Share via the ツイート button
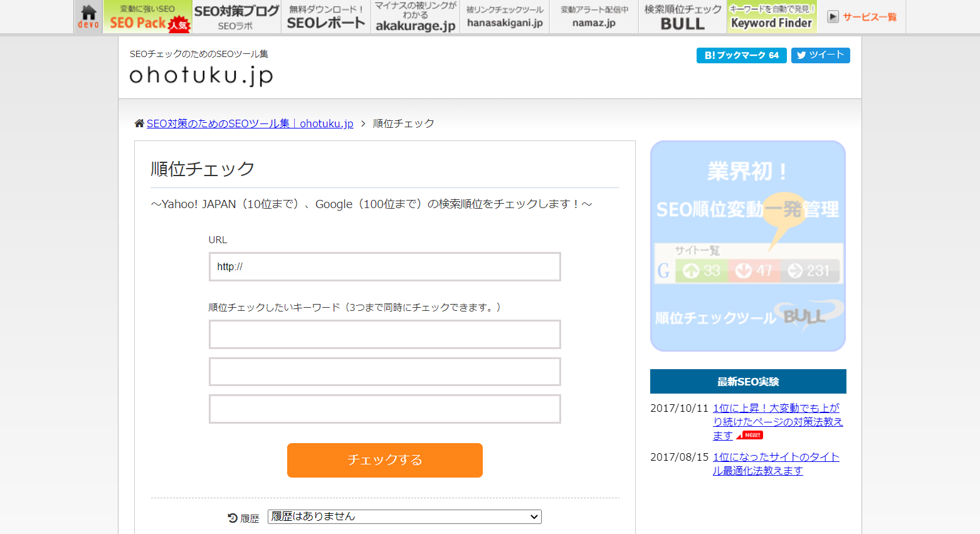 (820, 55)
